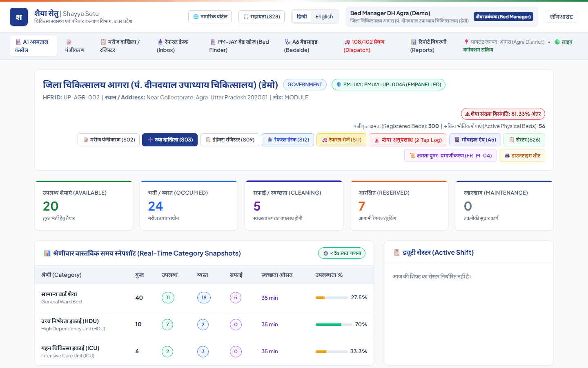Open the पंजीकरण nav tab
This screenshot has height=368, width=588.
point(75,46)
